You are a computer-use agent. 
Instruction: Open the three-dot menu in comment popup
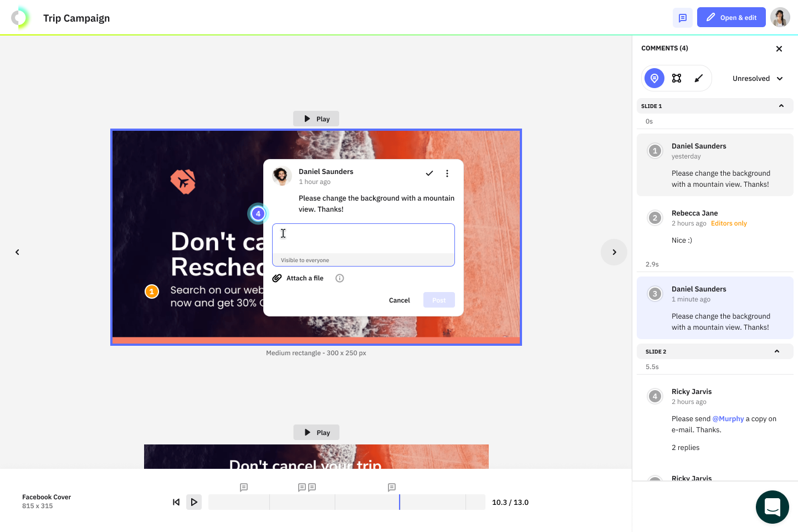(447, 173)
